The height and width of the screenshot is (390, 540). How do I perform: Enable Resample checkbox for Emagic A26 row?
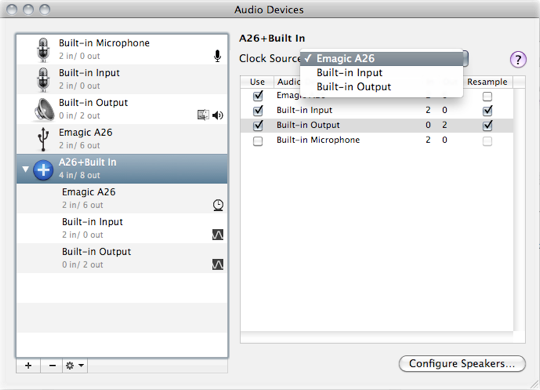(x=487, y=96)
